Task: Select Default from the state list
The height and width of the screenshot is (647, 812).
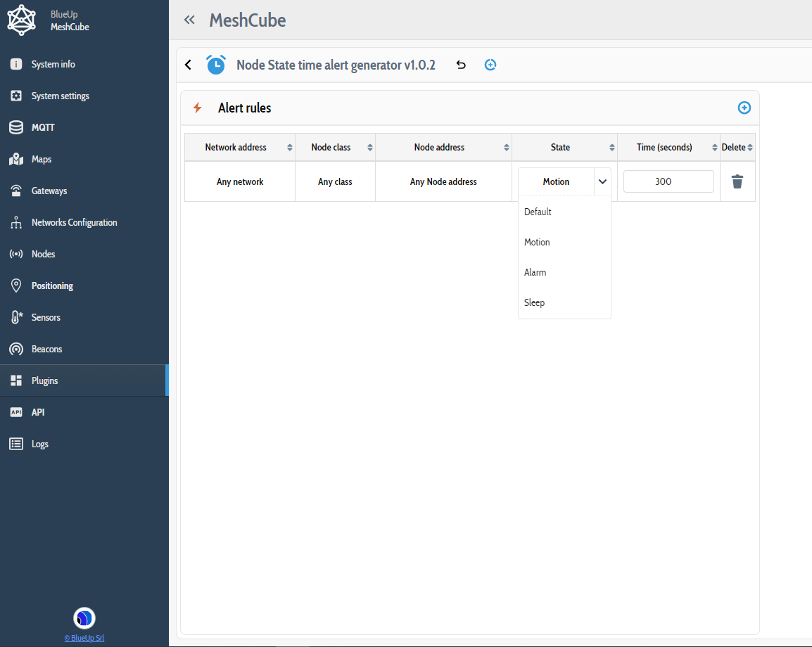Action: [x=538, y=212]
